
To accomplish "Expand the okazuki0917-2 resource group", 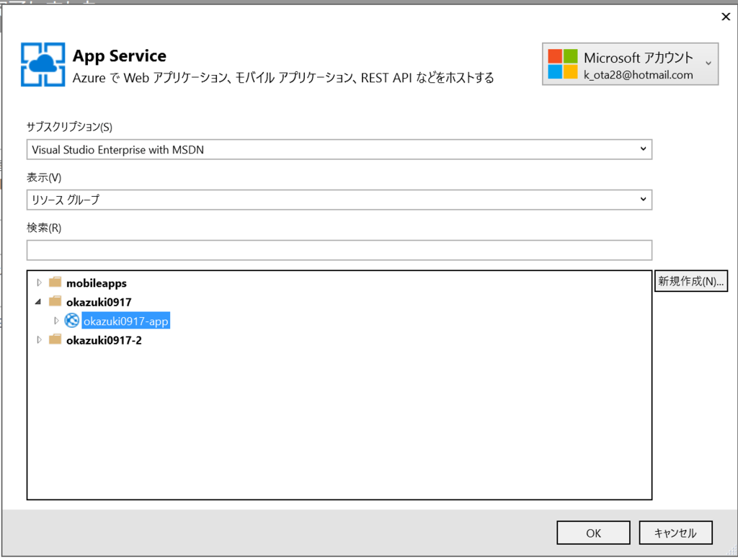I will pos(39,339).
